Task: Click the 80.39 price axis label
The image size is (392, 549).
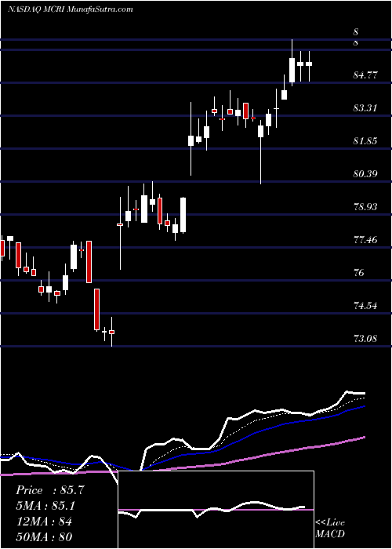Action: coord(365,173)
